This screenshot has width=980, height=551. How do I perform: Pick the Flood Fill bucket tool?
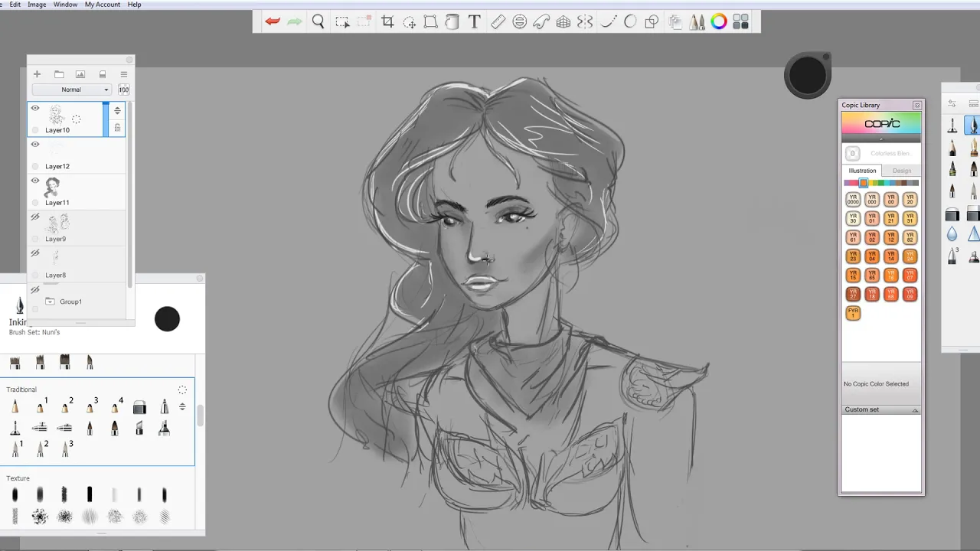[452, 22]
